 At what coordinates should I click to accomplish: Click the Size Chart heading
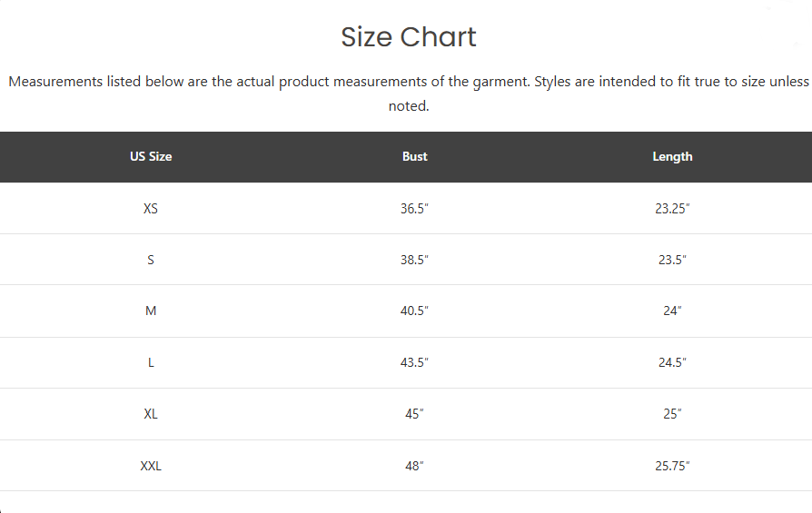point(409,37)
